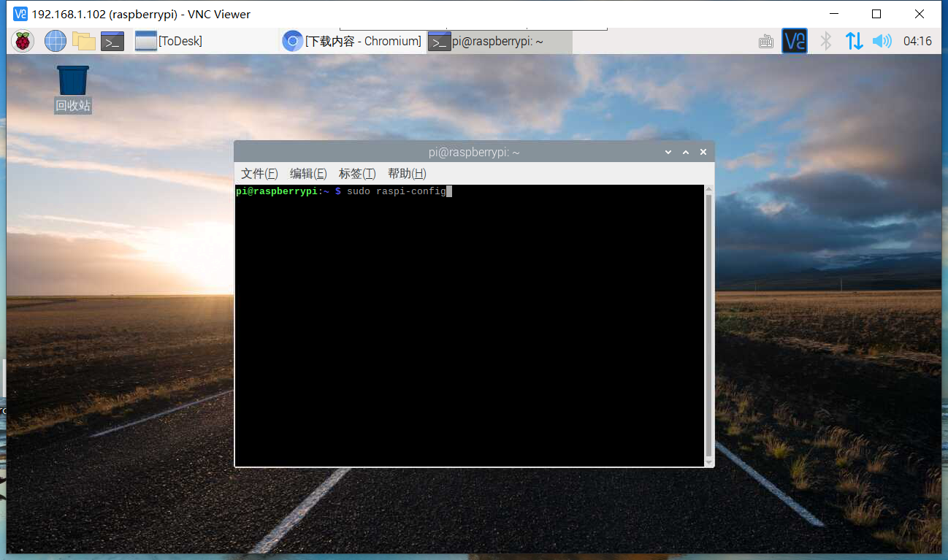Open the keyboard tray icon
This screenshot has height=560, width=948.
click(x=766, y=42)
